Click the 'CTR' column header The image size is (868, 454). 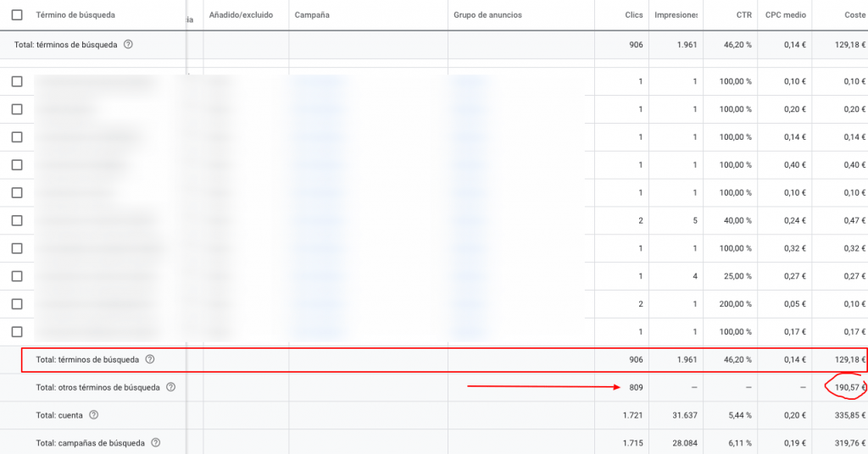pos(744,15)
